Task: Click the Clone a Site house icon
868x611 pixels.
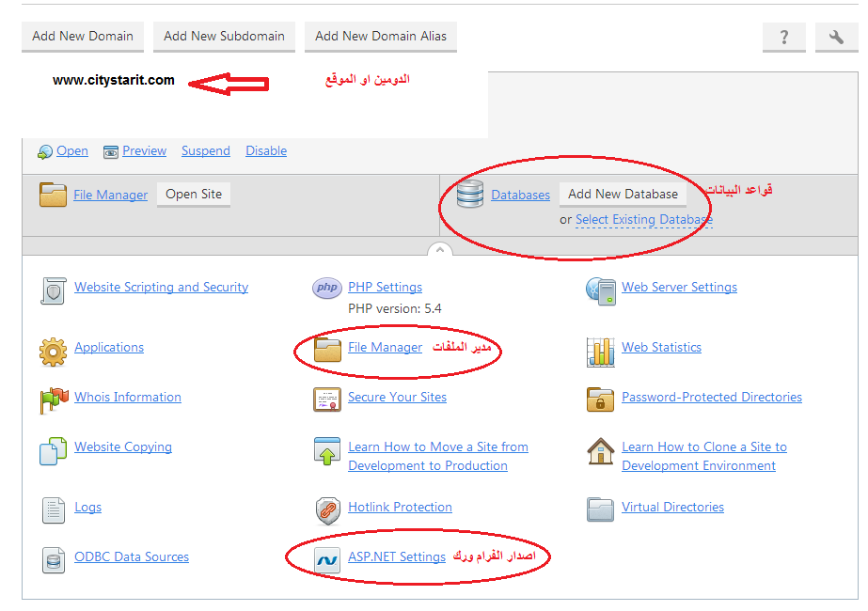Action: 601,451
